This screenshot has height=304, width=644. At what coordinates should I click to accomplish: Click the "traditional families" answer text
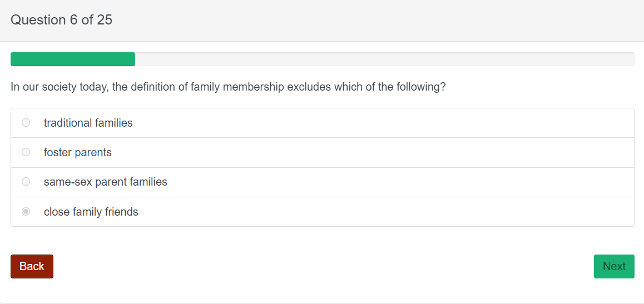[88, 123]
